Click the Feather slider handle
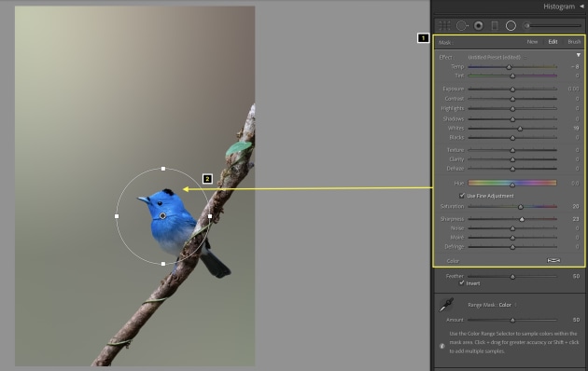The image size is (588, 371). click(512, 277)
